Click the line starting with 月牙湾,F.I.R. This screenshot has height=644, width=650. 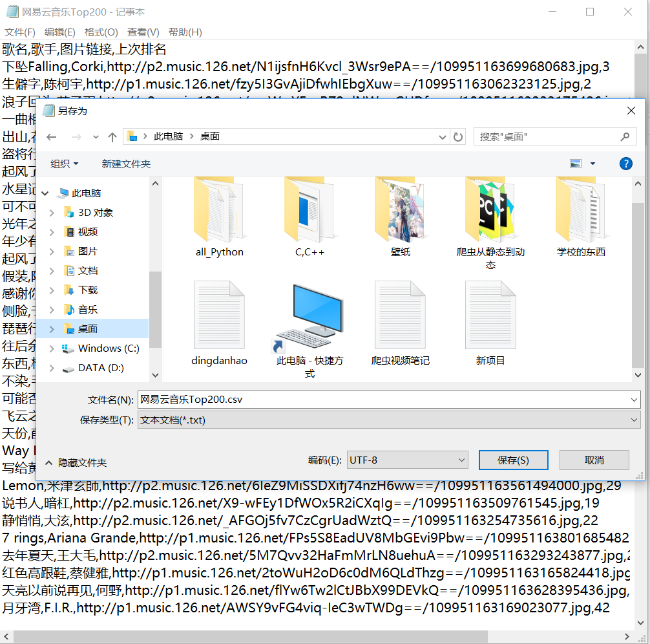point(306,608)
